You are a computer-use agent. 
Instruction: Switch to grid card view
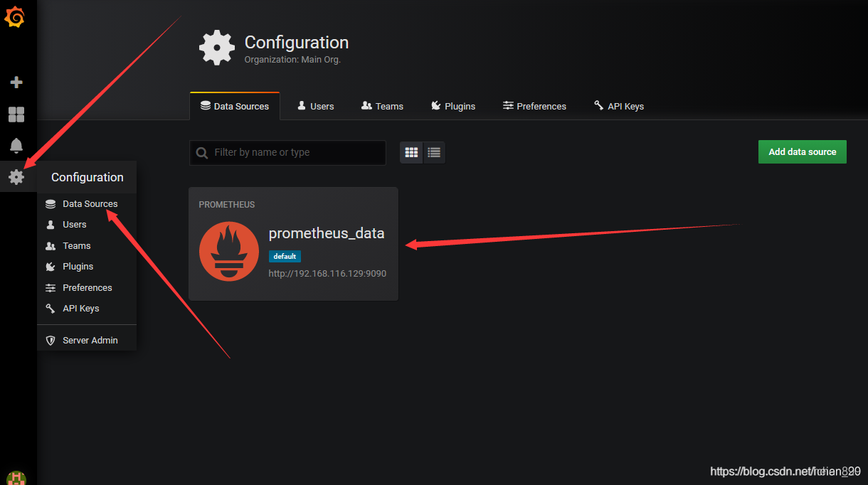tap(411, 152)
